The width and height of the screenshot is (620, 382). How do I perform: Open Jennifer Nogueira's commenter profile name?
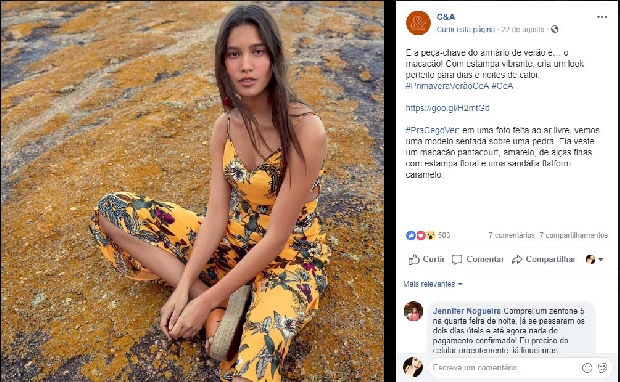click(467, 311)
